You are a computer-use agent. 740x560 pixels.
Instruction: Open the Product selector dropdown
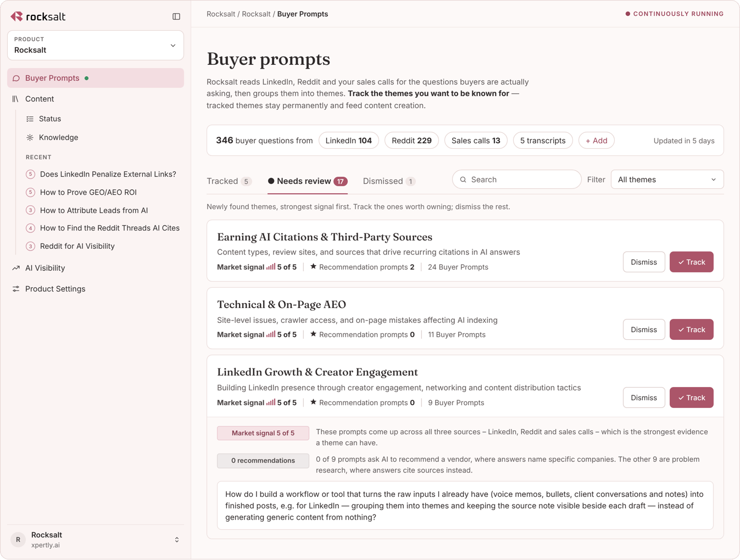coord(96,45)
